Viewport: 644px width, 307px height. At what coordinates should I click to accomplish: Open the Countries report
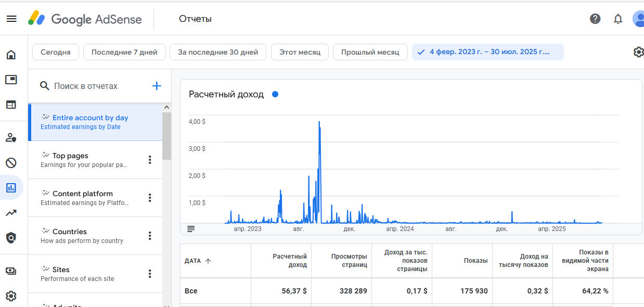(95, 236)
